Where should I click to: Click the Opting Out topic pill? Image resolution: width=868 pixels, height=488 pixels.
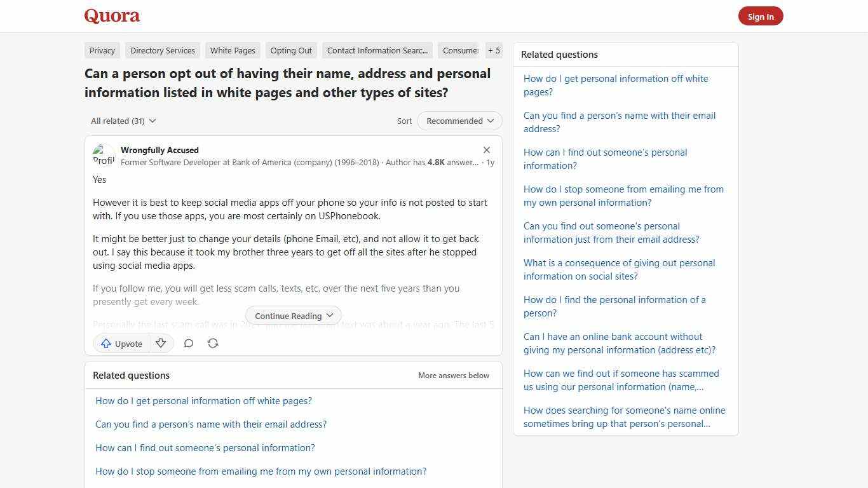click(291, 50)
